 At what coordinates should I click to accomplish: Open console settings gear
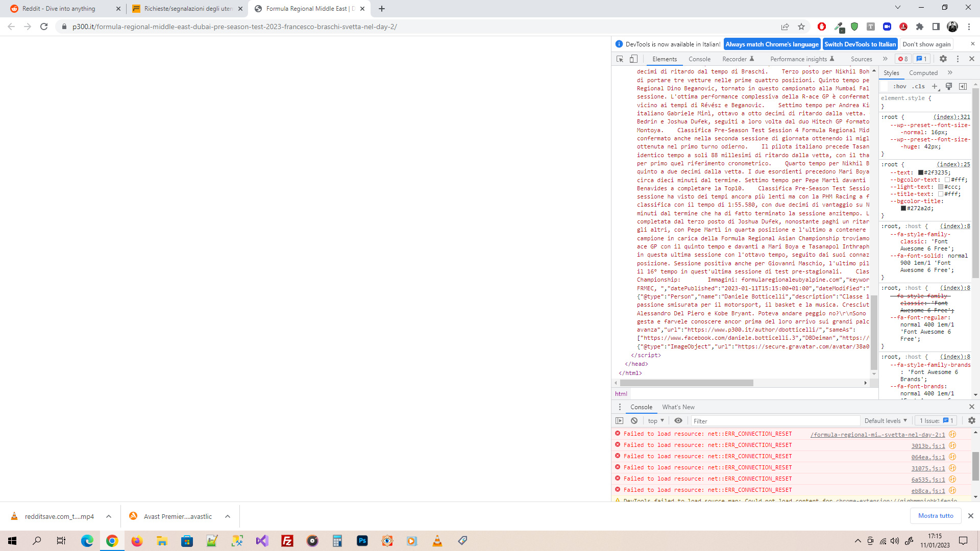coord(971,421)
